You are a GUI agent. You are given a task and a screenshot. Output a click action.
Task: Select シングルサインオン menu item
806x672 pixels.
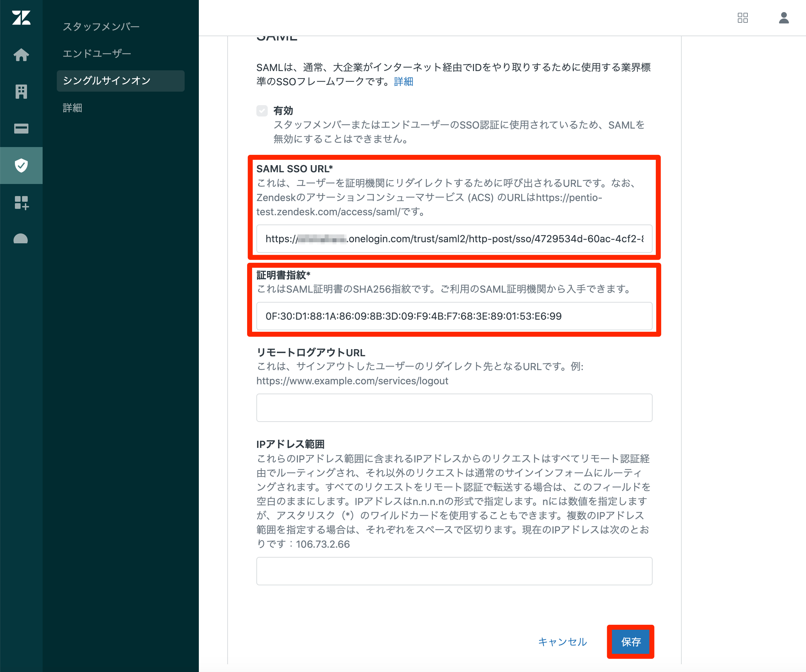[120, 81]
